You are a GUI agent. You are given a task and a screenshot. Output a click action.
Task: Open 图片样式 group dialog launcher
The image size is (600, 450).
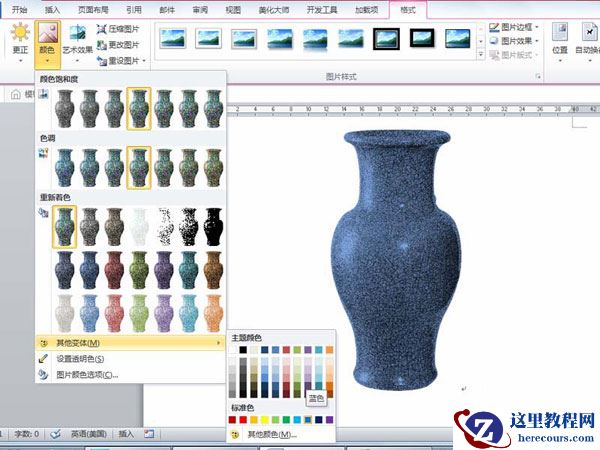(x=538, y=77)
